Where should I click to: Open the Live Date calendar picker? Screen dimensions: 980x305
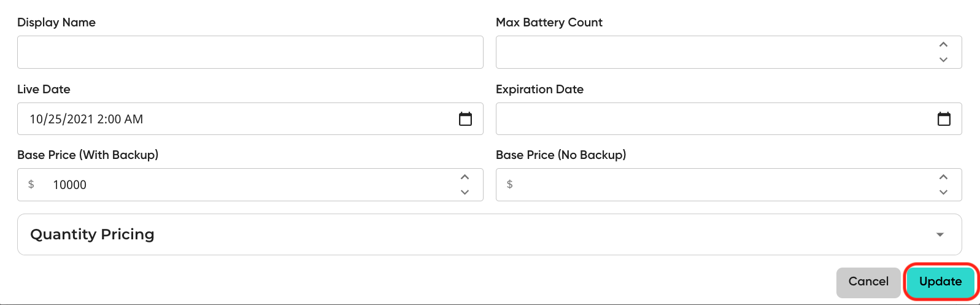(x=465, y=119)
